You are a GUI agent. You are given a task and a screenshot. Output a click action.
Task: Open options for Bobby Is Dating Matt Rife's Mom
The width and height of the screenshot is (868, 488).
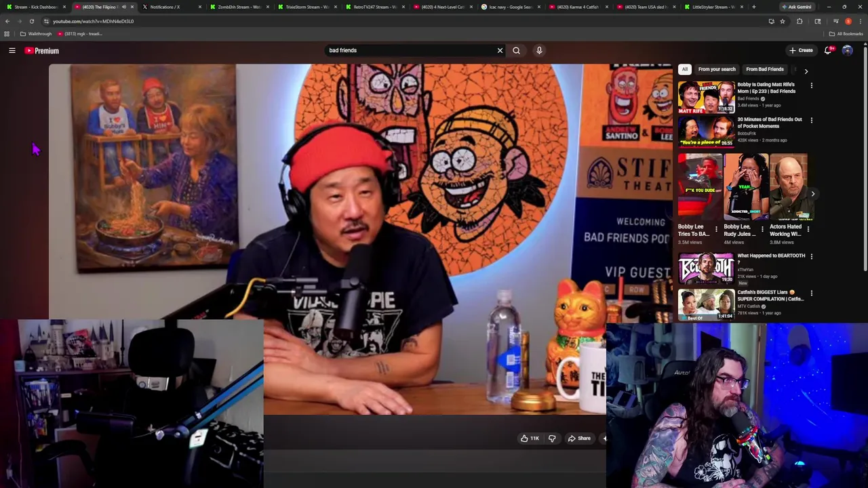[811, 85]
